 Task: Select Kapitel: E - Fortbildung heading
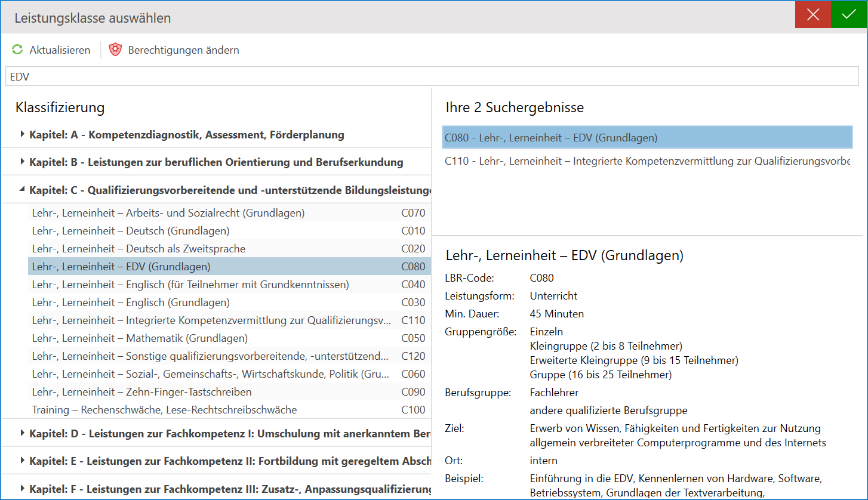pos(230,461)
